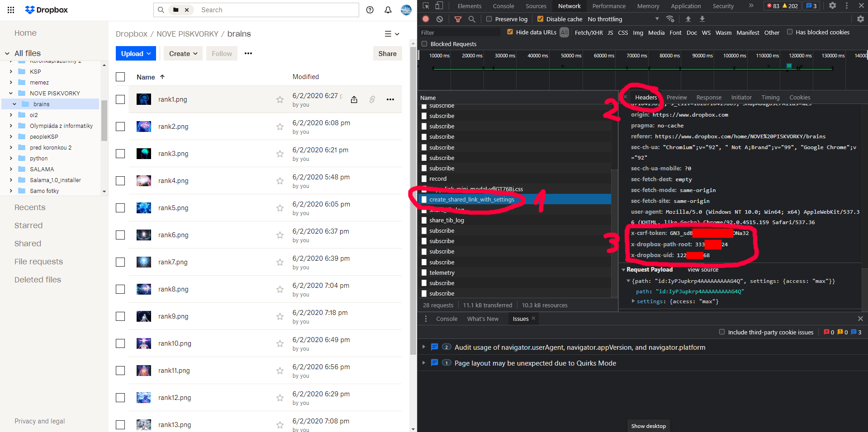The image size is (868, 432).
Task: Open the help question mark icon
Action: (370, 10)
